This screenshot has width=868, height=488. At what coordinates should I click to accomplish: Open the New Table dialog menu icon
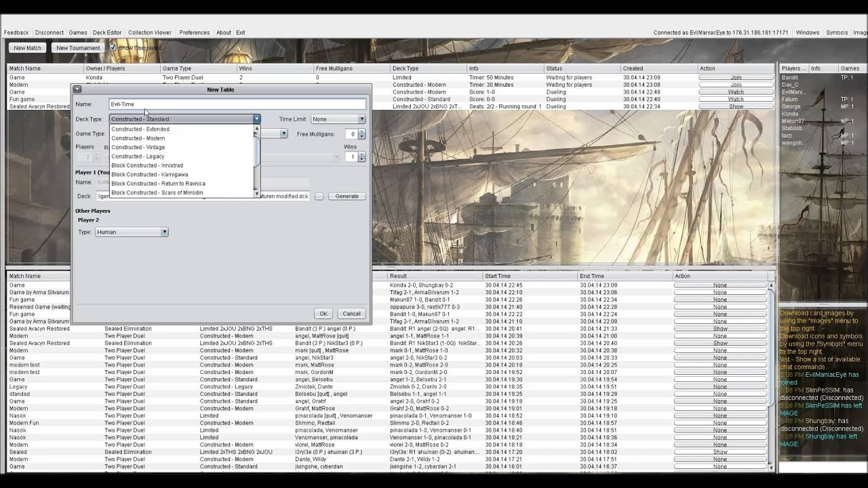tap(77, 89)
